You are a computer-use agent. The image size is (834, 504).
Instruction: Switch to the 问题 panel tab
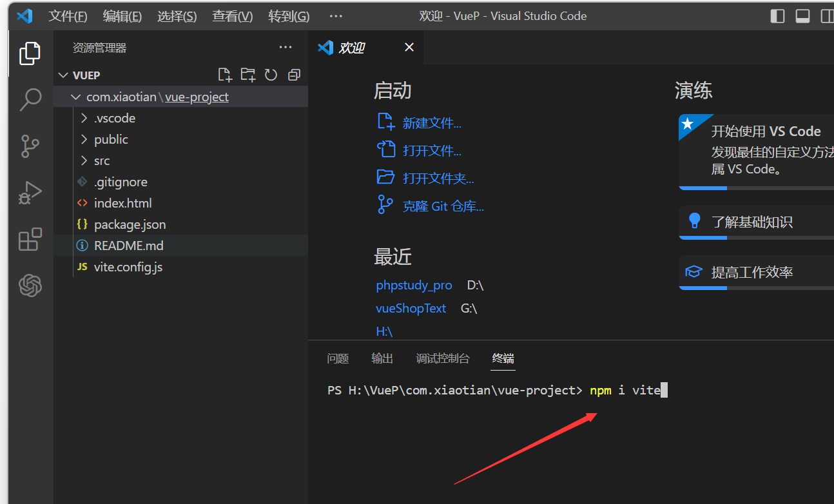338,358
